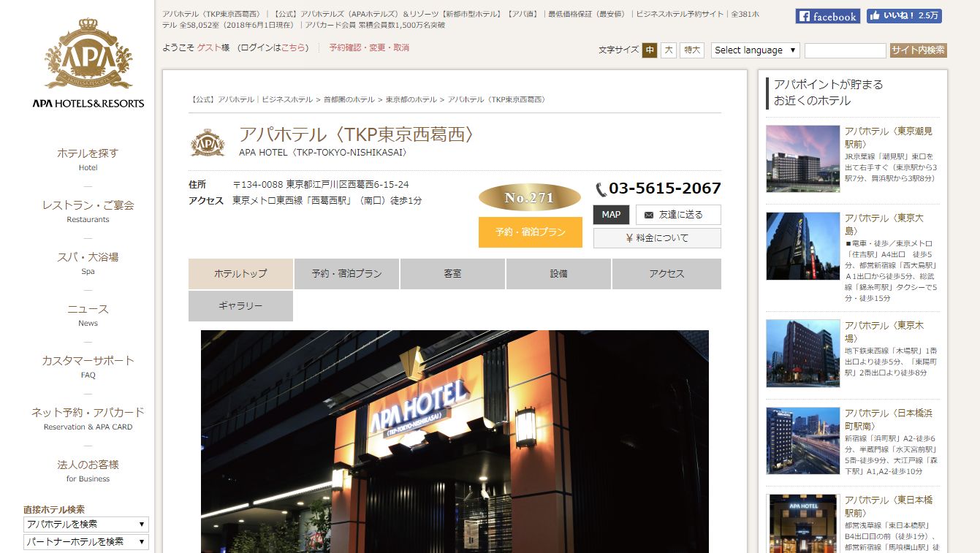The width and height of the screenshot is (980, 553).
Task: Open 予約・宿泊プラン tab
Action: coord(346,274)
